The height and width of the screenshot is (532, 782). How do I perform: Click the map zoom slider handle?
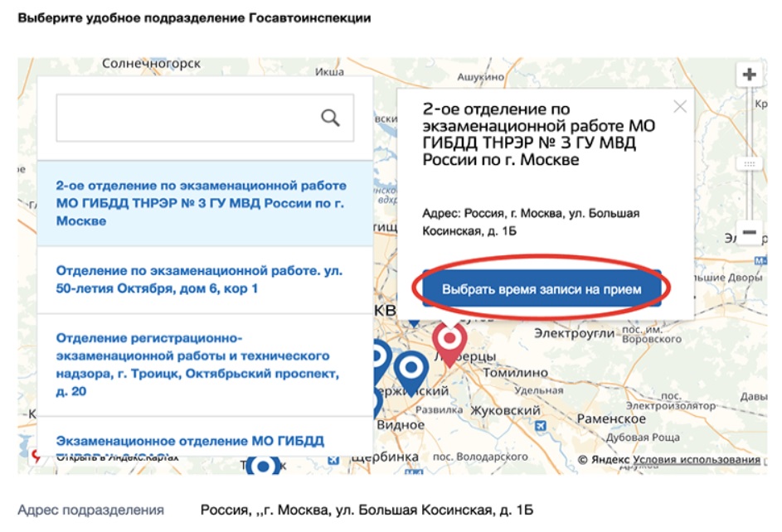(749, 164)
